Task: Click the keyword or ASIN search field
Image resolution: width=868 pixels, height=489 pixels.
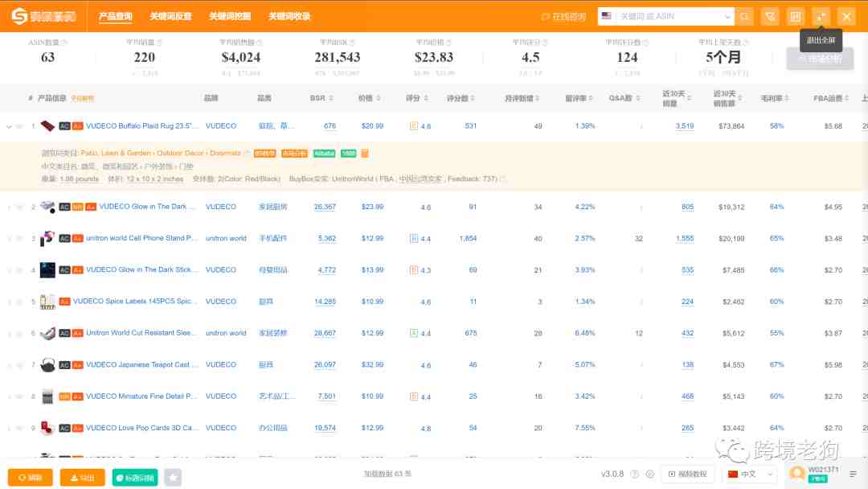Action: pos(666,17)
